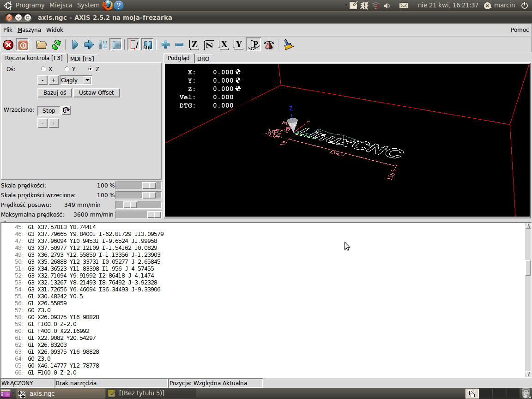
Task: Zoom out the preview with the minus icon
Action: coord(180,45)
